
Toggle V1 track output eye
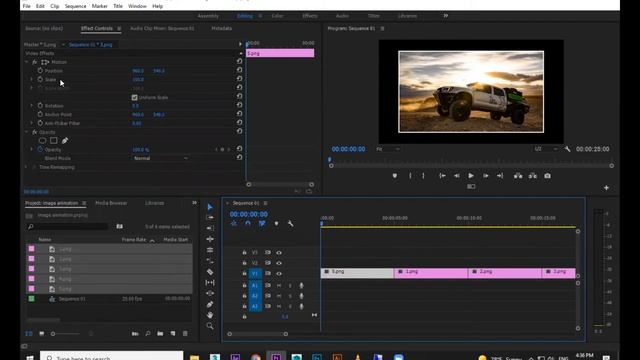tap(279, 273)
